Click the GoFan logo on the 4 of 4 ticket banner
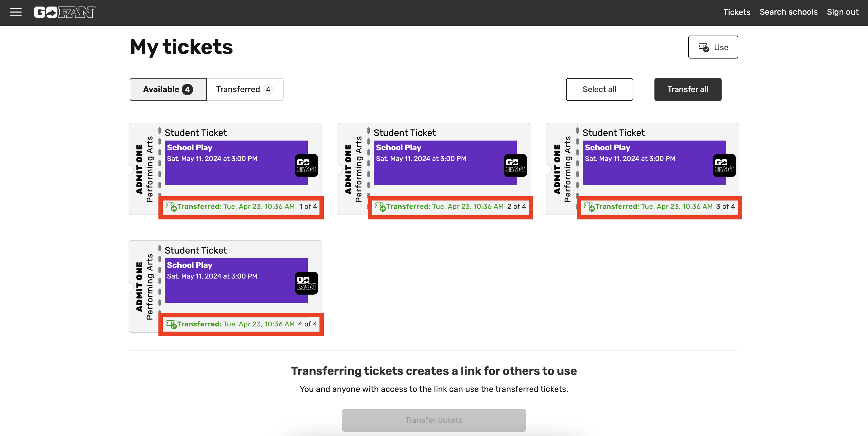Image resolution: width=868 pixels, height=436 pixels. [x=306, y=283]
